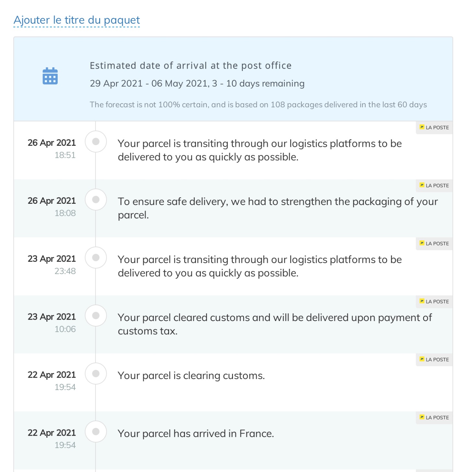Image resolution: width=476 pixels, height=472 pixels.
Task: Select the timeline marker for clearing customs event
Action: [x=96, y=374]
